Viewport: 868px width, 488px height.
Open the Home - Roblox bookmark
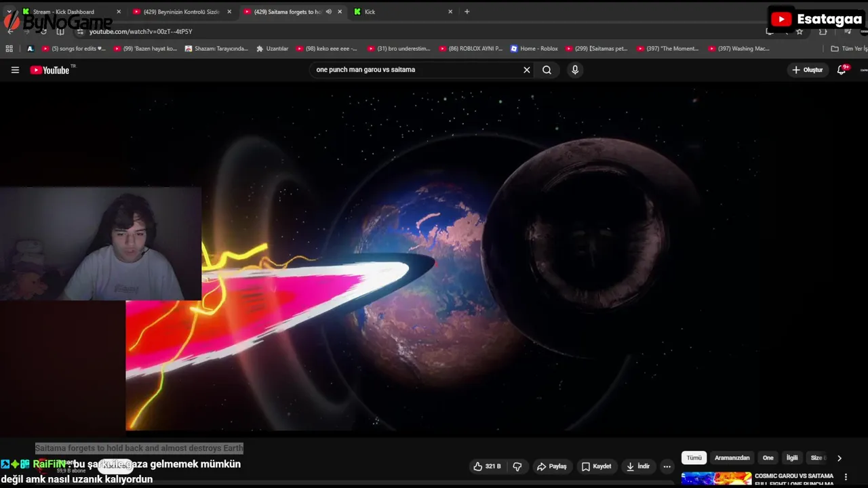coord(534,49)
